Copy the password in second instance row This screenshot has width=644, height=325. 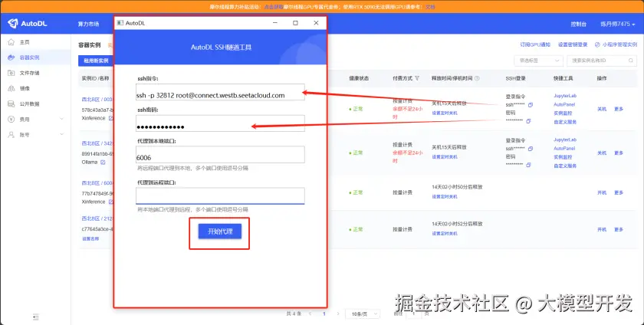coord(528,165)
